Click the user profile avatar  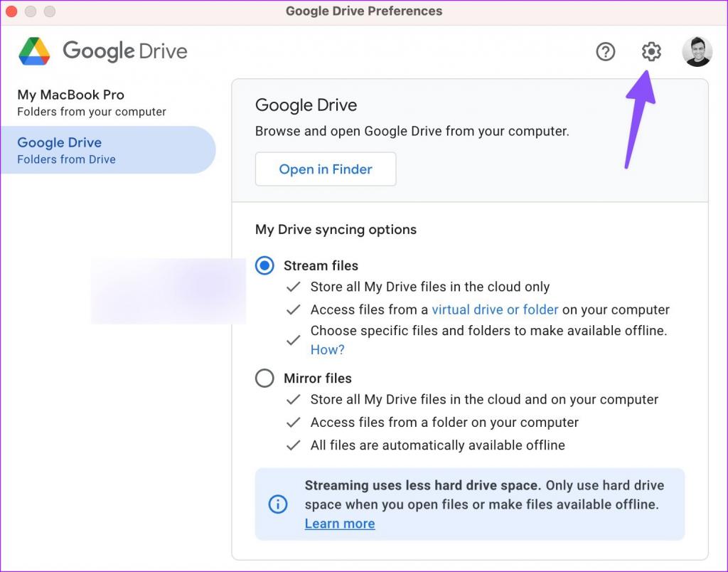(x=697, y=51)
